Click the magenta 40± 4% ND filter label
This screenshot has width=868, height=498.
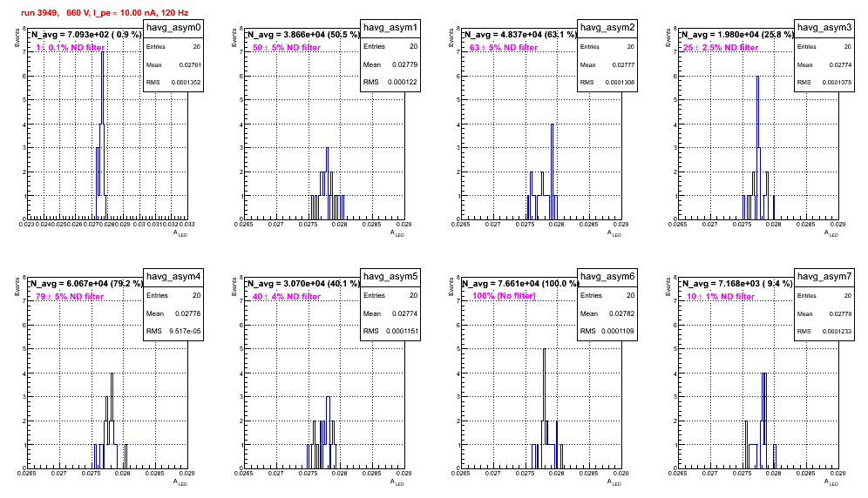pos(287,297)
